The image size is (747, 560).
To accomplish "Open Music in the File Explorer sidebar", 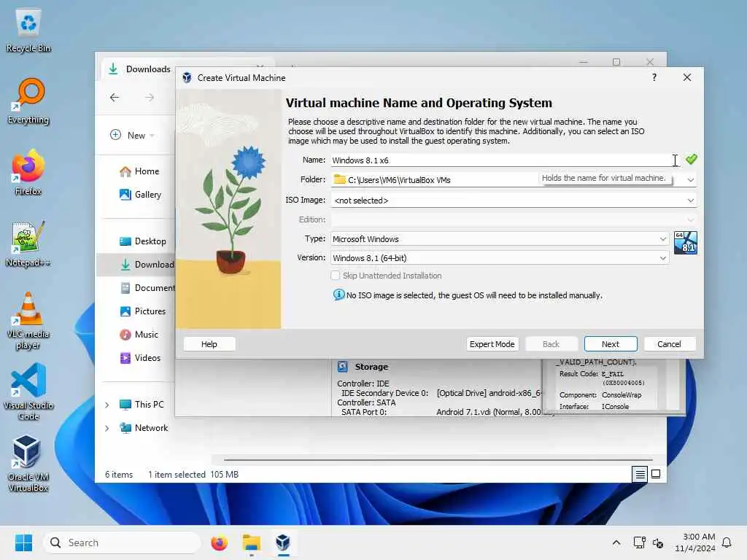I will click(x=139, y=334).
